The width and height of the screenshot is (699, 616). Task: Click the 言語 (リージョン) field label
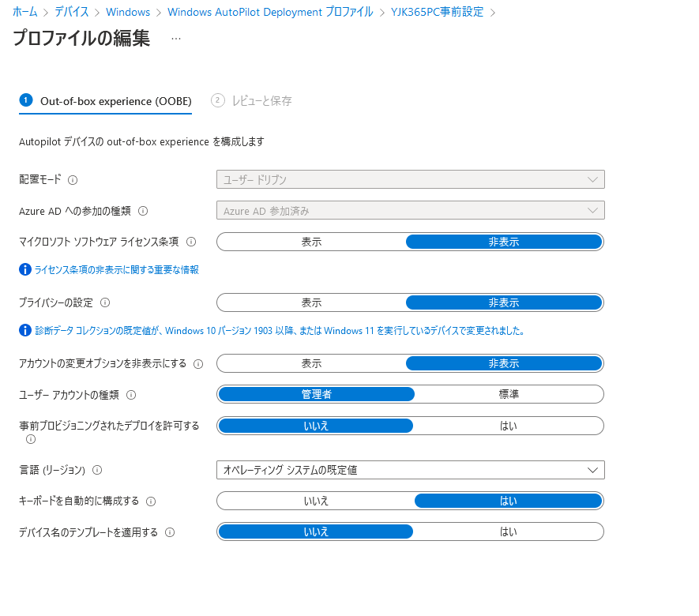click(52, 470)
